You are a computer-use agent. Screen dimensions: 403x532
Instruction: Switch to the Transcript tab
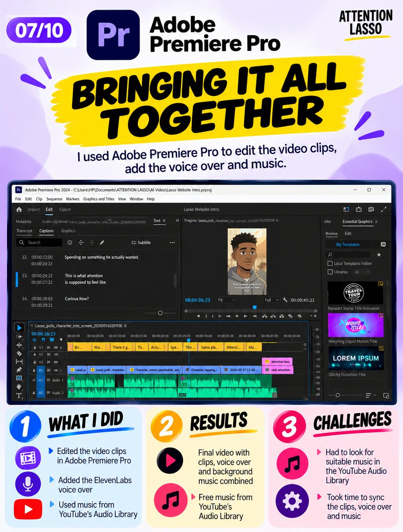pos(24,231)
